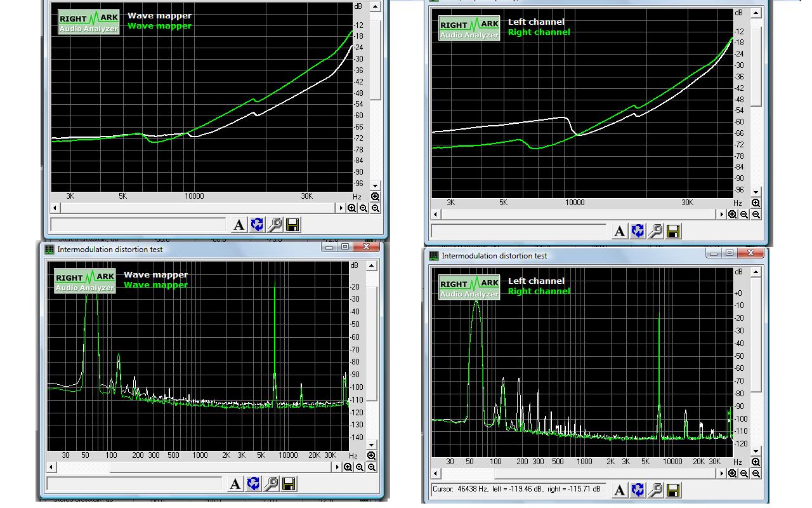
Task: Click 'Left channel' legend in lower-right Intermodulation graph
Action: 536,281
